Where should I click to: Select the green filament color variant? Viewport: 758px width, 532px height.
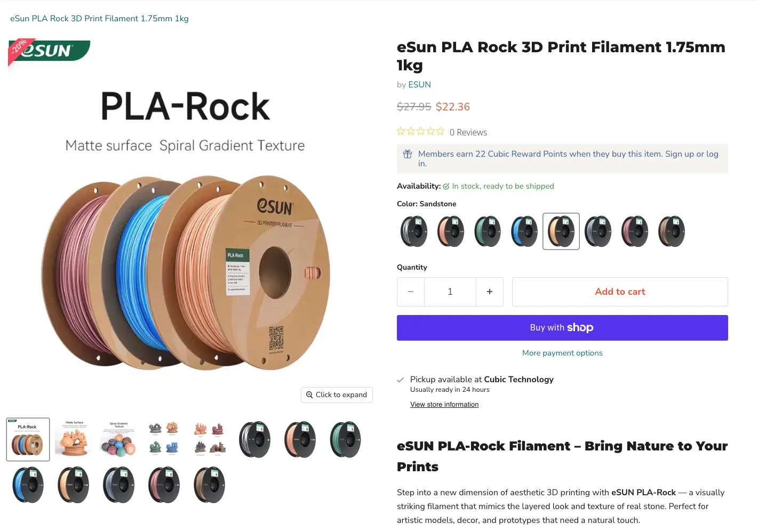pyautogui.click(x=487, y=231)
